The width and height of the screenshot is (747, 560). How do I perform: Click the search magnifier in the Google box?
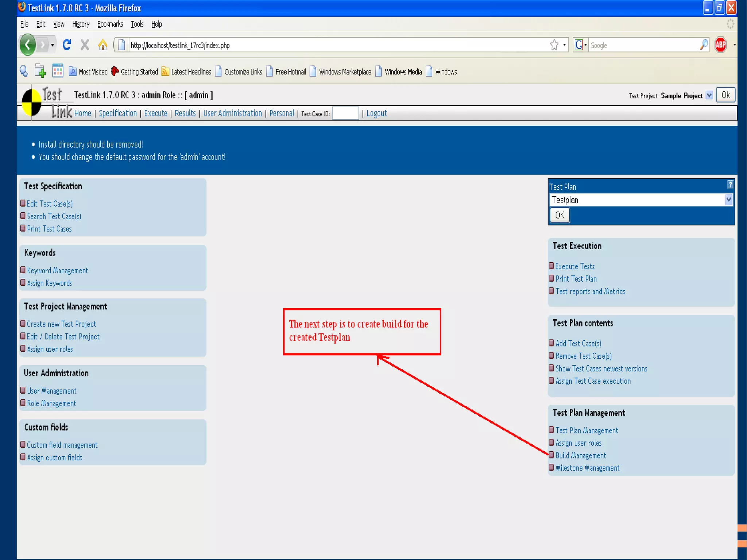704,45
